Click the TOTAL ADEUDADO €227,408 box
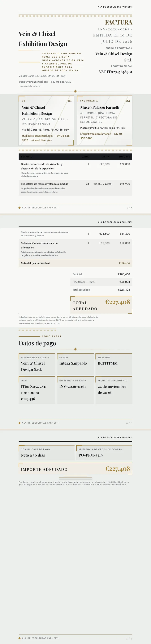151x644 pixels. click(x=101, y=305)
